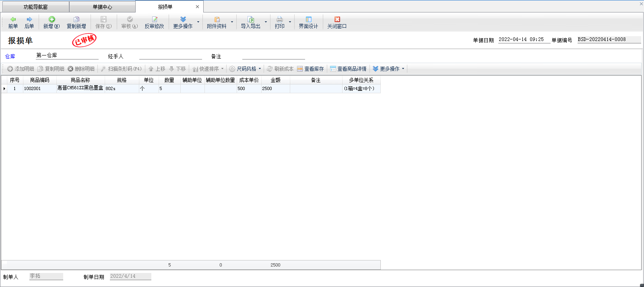Expand the 尺码风格 size style menu
The height and width of the screenshot is (287, 644).
pos(245,69)
